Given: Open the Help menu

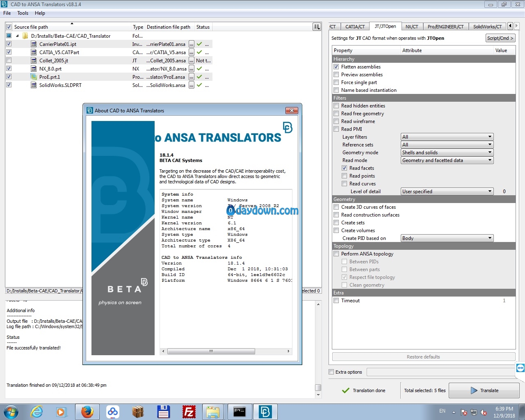Looking at the screenshot, I should point(40,13).
